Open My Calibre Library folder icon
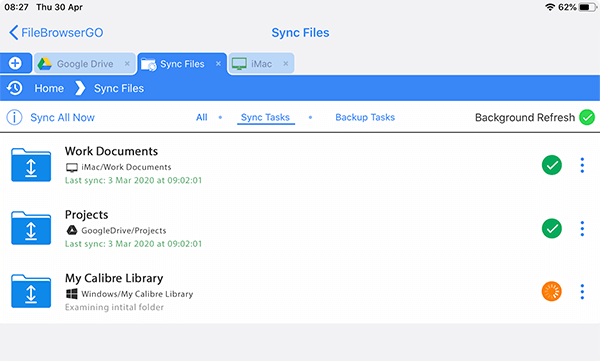The image size is (600, 361). click(x=31, y=291)
